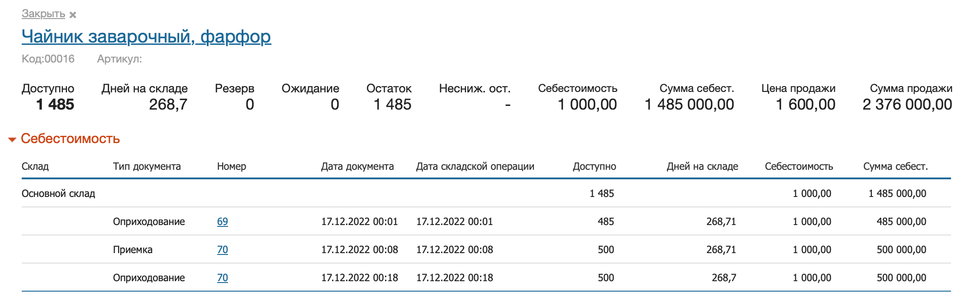
Task: Sort table by Номер column
Action: (x=231, y=166)
